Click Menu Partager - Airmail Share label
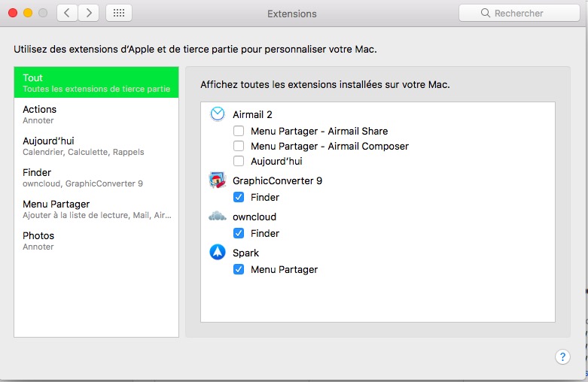 tap(319, 131)
